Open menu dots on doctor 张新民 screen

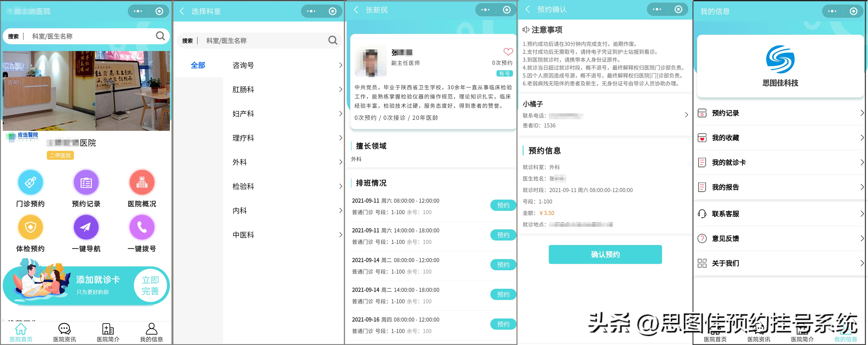pyautogui.click(x=485, y=10)
